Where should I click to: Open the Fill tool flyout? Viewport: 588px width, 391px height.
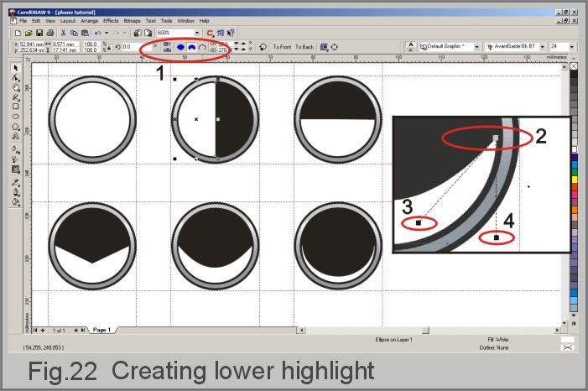tap(15, 202)
